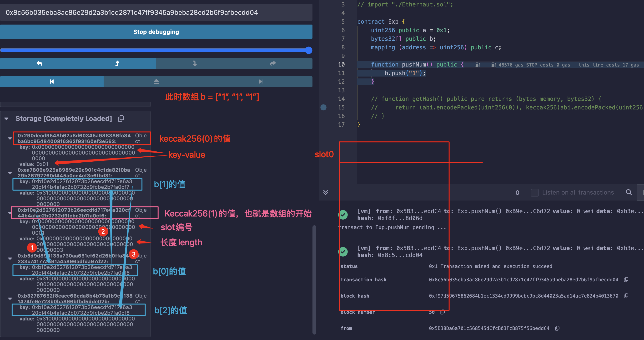Viewport: 644px width, 340px height.
Task: Click the green check of transaction 0xf8f...8d06d
Action: (343, 215)
